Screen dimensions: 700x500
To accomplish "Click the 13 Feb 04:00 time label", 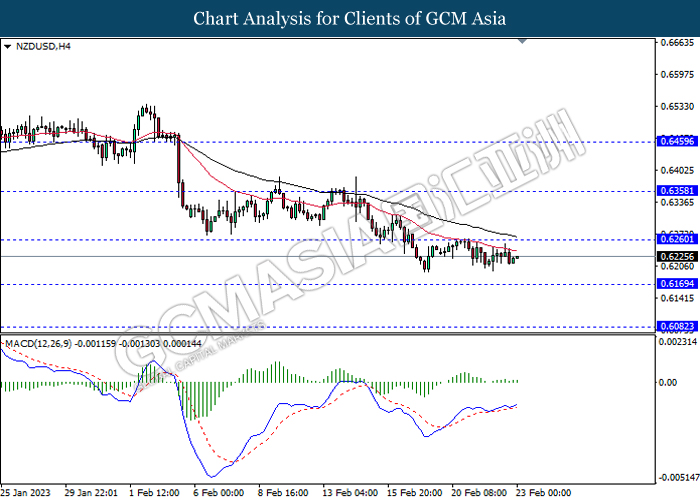I will point(350,493).
